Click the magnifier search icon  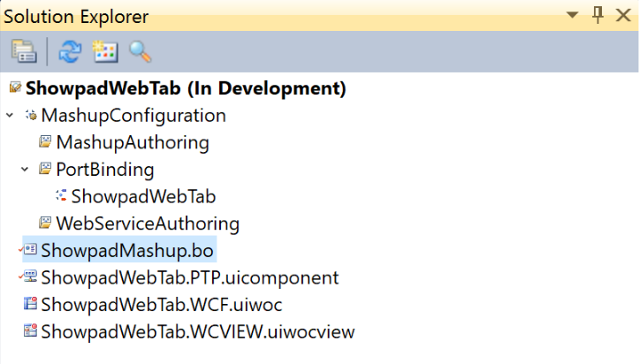coord(140,52)
